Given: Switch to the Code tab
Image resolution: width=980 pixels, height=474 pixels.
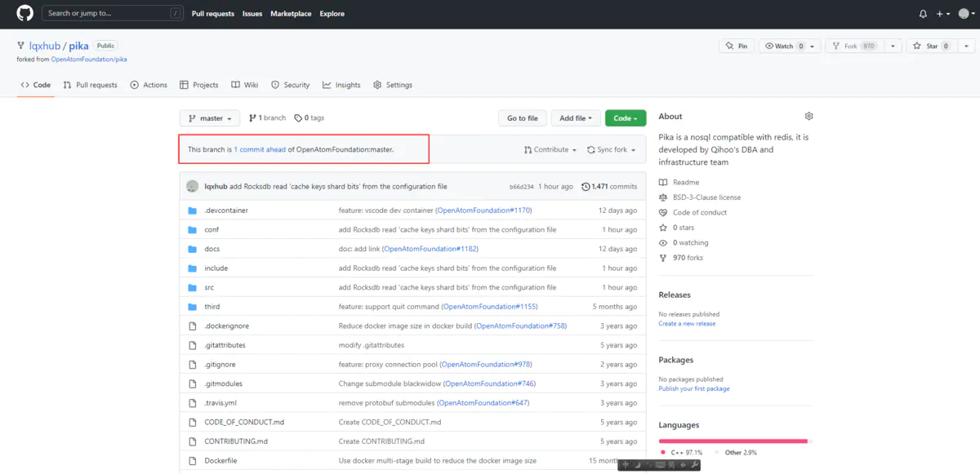Looking at the screenshot, I should click(x=36, y=85).
